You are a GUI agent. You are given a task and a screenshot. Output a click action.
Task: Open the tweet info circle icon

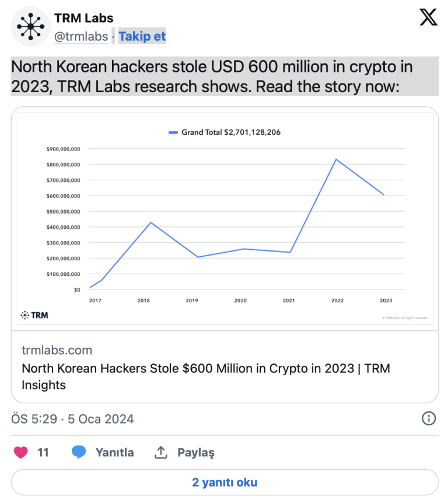pyautogui.click(x=429, y=418)
